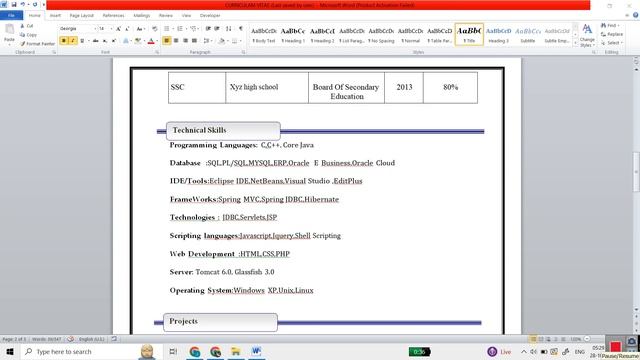Click the Text Effects glowing A icon
Screen dimensions: 640x360
point(126,41)
